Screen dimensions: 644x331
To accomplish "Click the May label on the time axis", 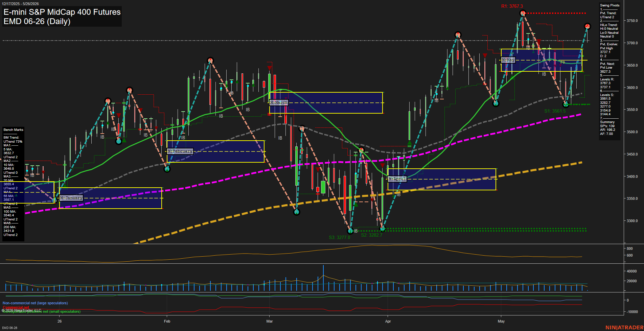I will click(x=501, y=321).
